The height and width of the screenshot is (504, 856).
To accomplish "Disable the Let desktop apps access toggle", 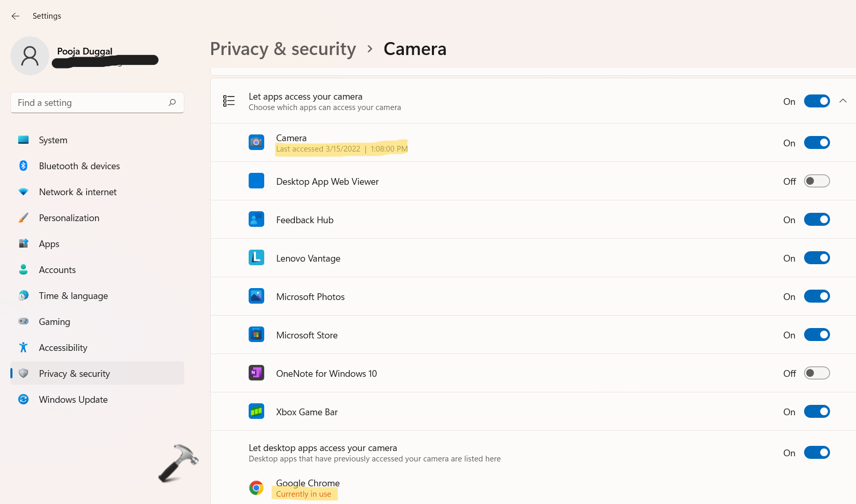I will (x=817, y=453).
